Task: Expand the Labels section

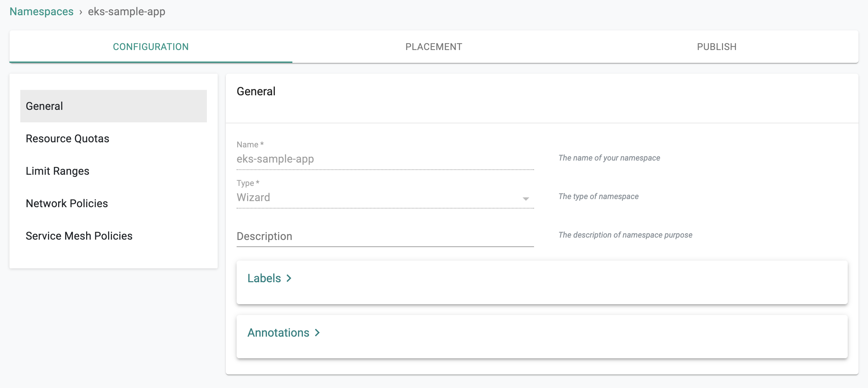Action: tap(269, 278)
